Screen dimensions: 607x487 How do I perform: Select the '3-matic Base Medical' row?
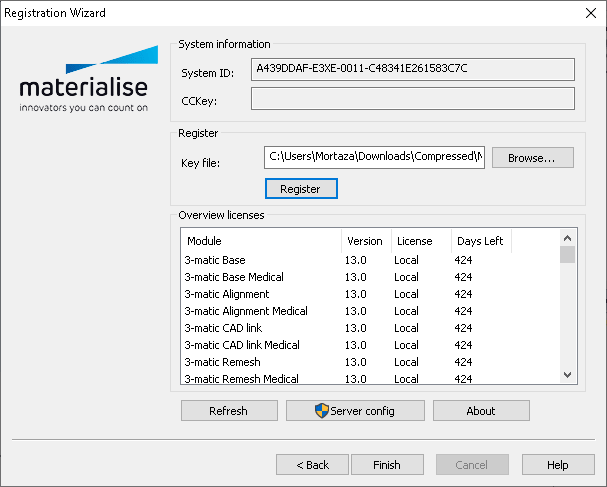pos(370,277)
